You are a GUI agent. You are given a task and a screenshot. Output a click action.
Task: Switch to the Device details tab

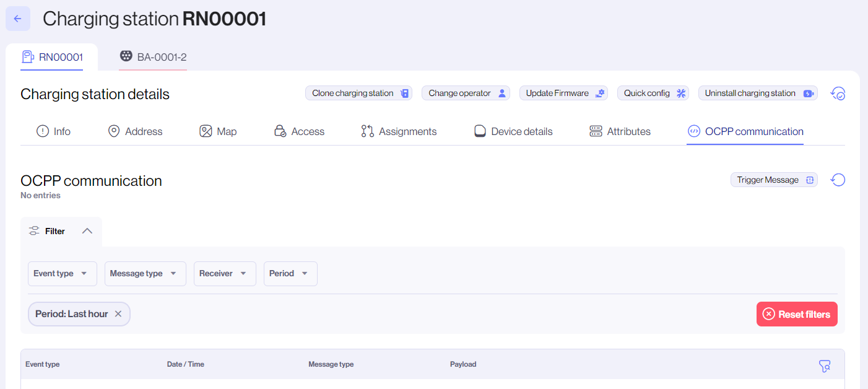(x=513, y=131)
